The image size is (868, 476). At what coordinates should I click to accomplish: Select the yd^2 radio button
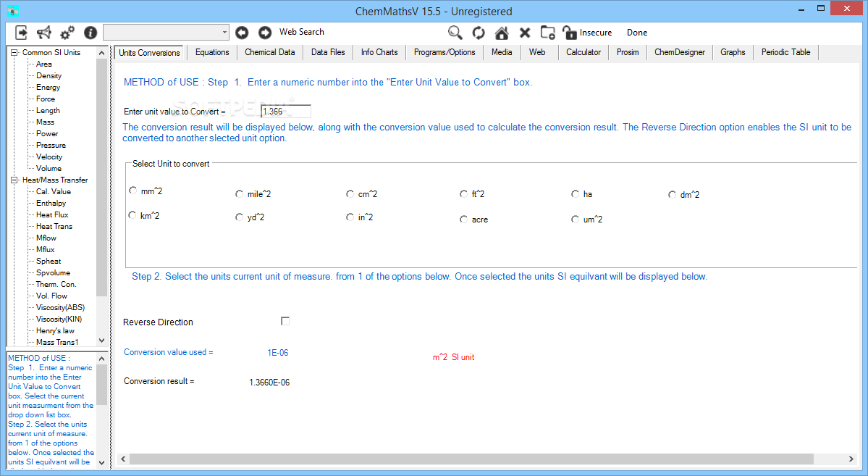tap(239, 217)
